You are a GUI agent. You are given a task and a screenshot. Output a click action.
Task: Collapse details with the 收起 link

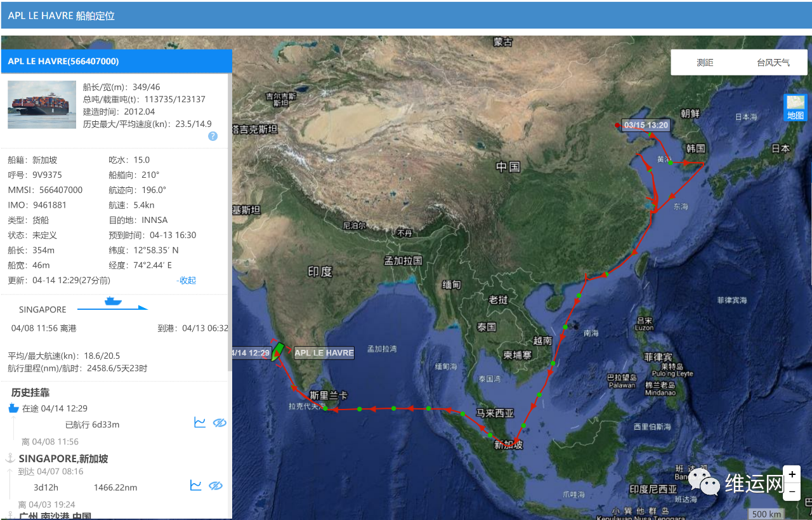pos(186,280)
